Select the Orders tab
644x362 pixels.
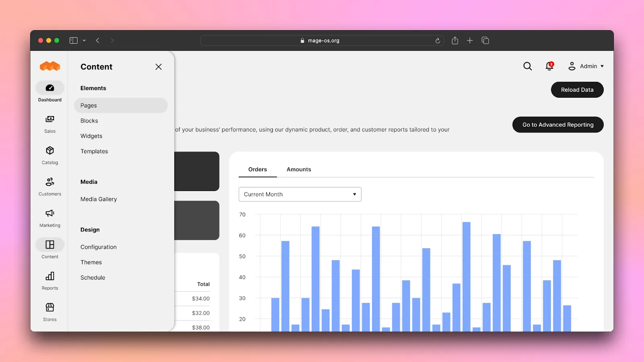[x=258, y=169]
